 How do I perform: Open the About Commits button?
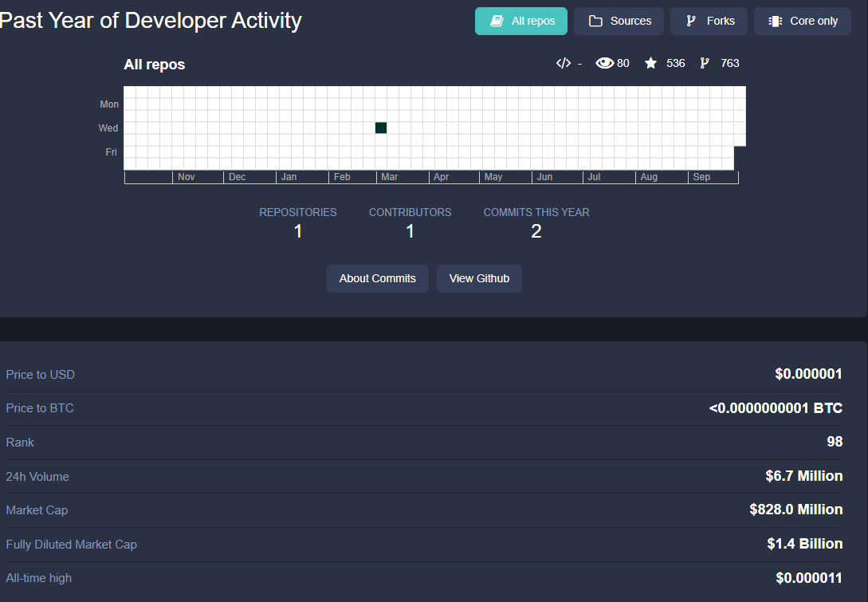tap(378, 278)
